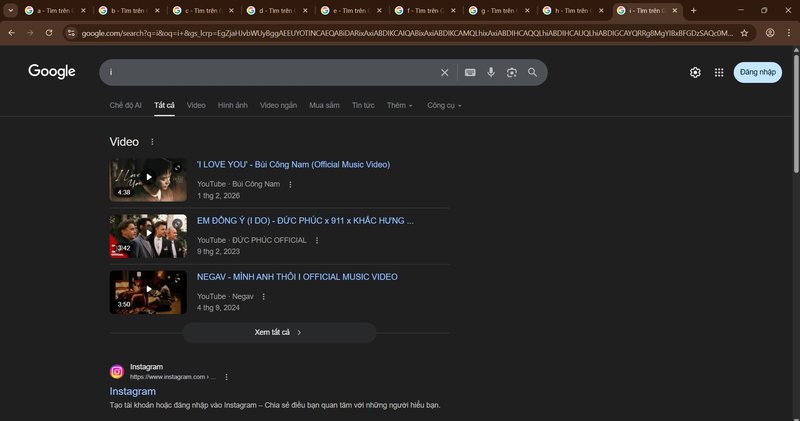Open the Instagram result title link

133,391
